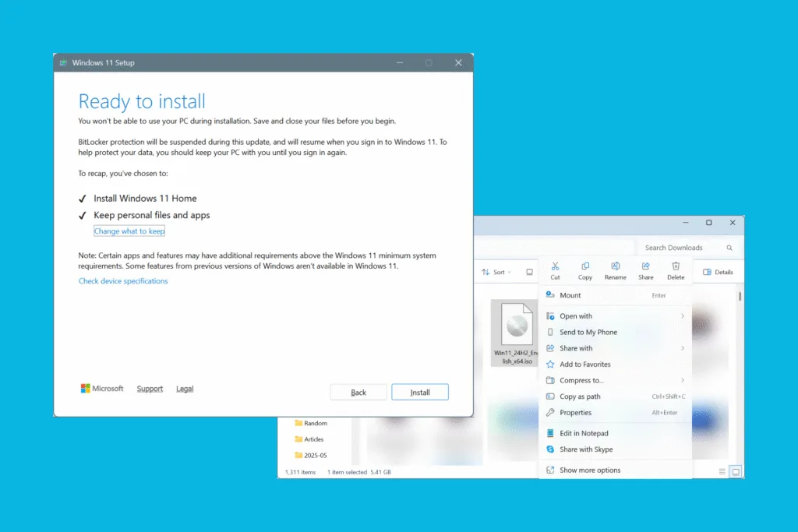Maximize the File Explorer window

coord(708,223)
